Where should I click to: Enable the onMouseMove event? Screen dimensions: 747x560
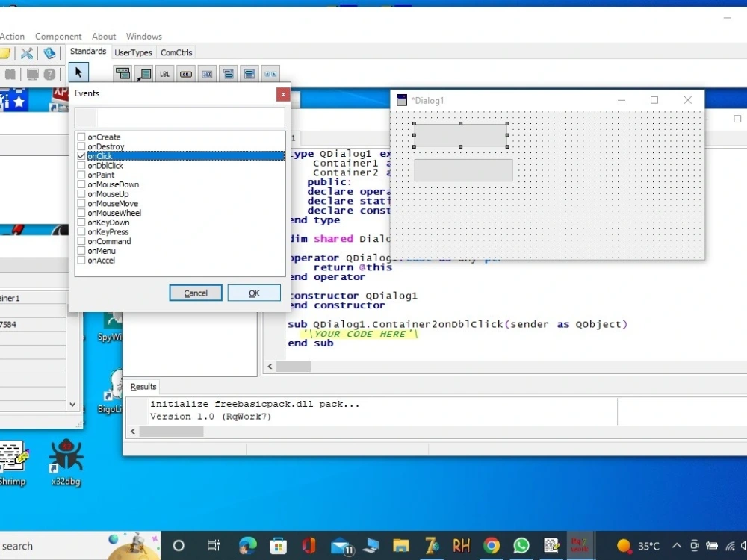click(81, 203)
